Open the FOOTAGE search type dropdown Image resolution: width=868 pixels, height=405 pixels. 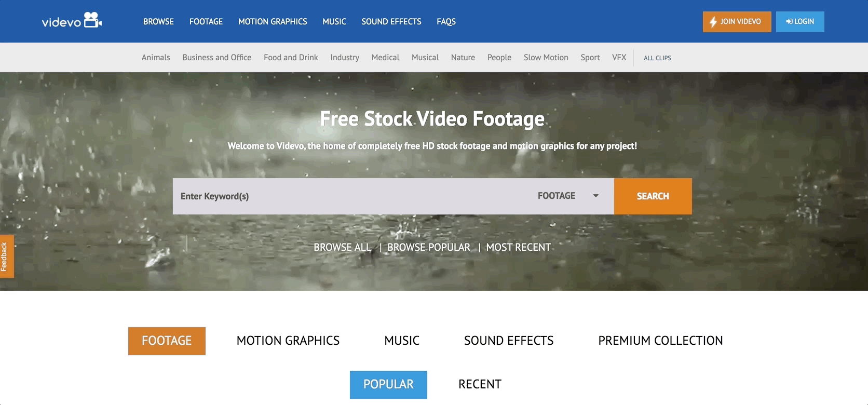click(568, 196)
